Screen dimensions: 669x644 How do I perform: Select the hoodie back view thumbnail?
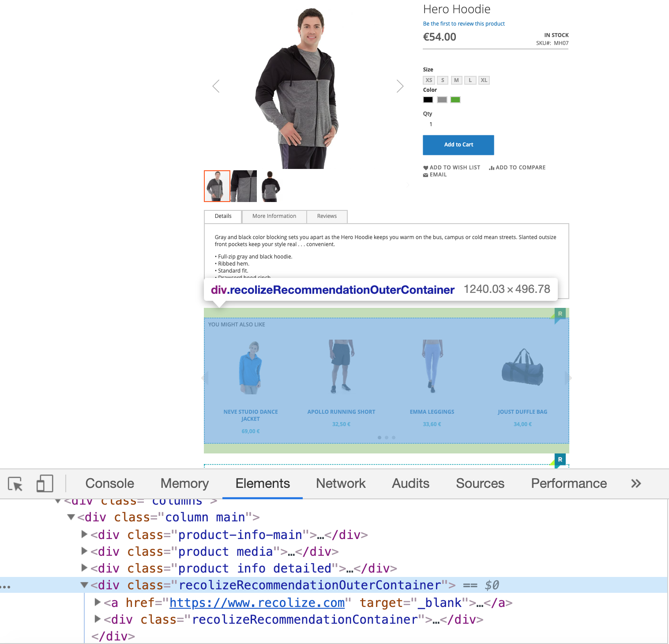271,186
